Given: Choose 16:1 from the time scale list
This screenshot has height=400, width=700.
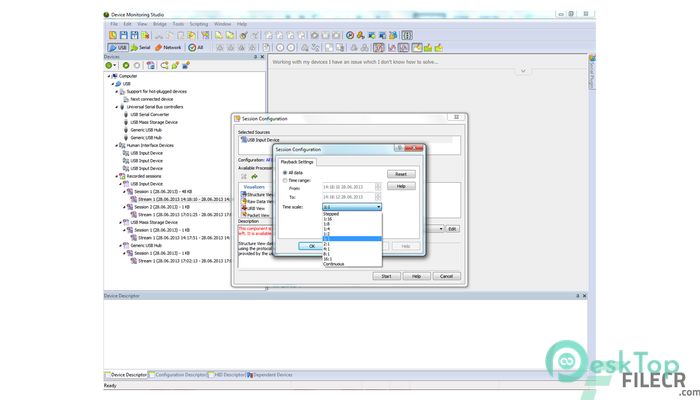Looking at the screenshot, I should [352, 258].
